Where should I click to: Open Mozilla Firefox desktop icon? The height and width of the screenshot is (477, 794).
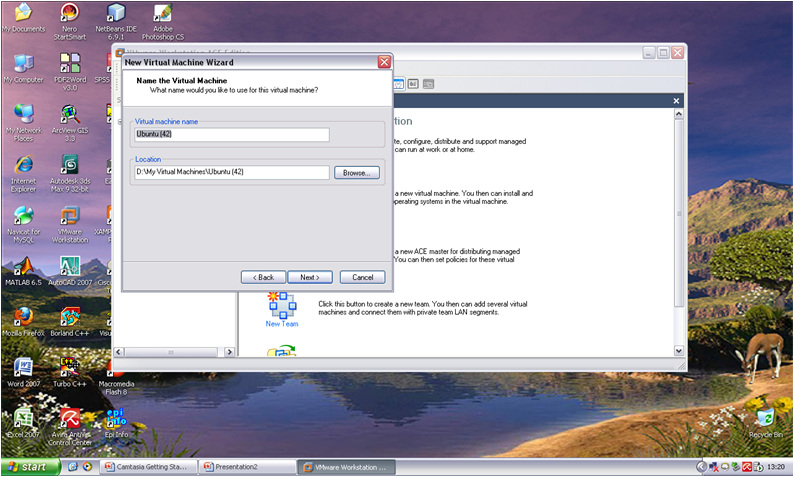point(23,322)
